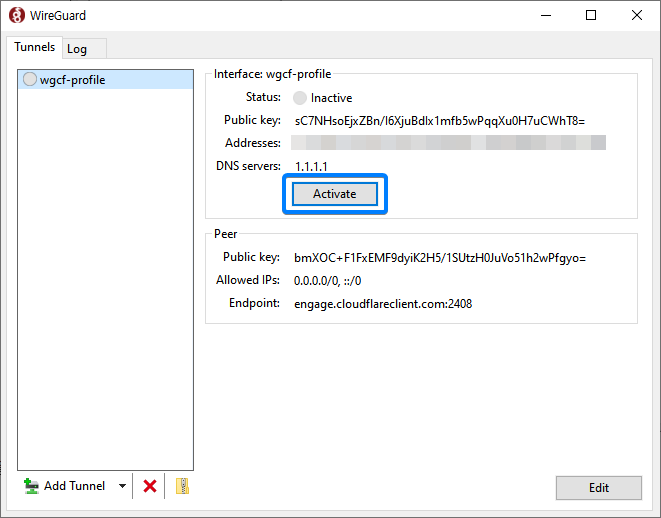
Task: Click the Inactive status text
Action: tap(331, 98)
